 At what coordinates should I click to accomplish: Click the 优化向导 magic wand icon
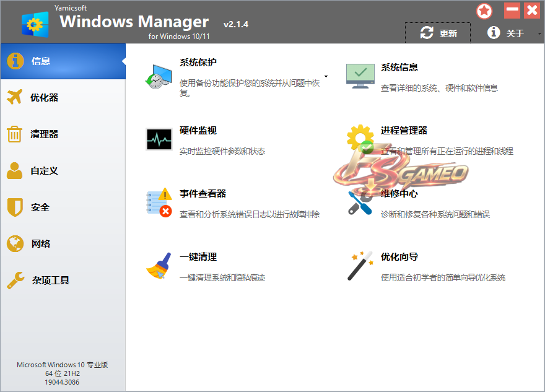pos(360,266)
